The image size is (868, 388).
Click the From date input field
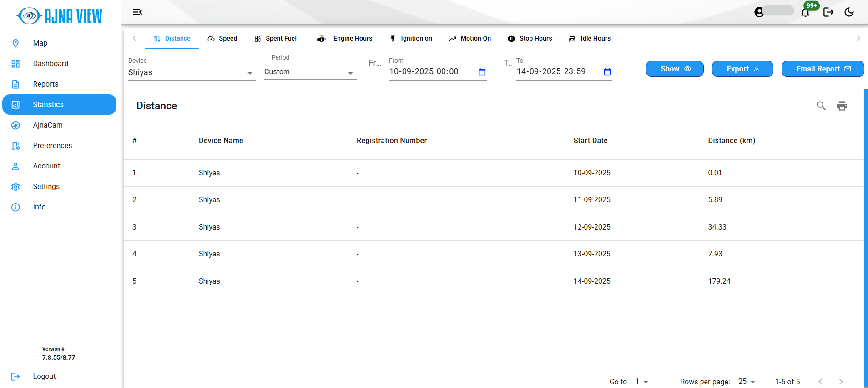(x=430, y=72)
